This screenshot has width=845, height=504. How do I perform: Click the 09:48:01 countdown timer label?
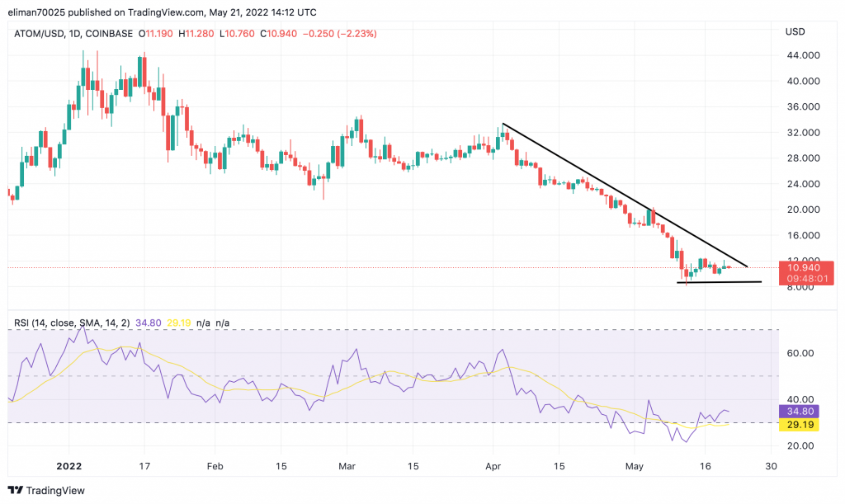tap(805, 279)
